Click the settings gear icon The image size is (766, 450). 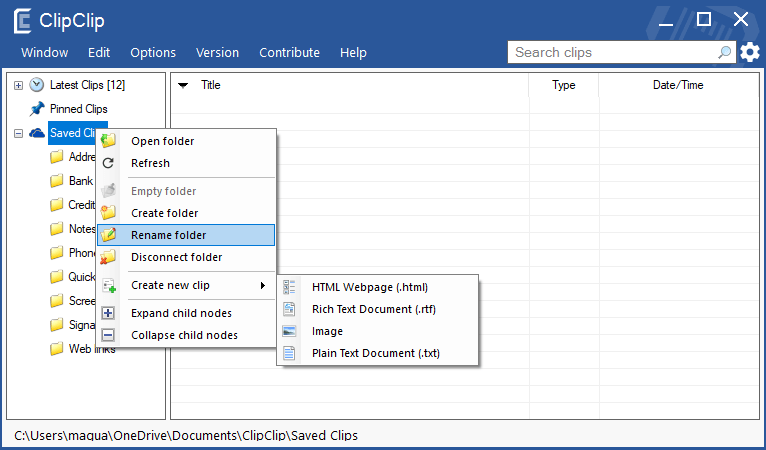coord(750,52)
